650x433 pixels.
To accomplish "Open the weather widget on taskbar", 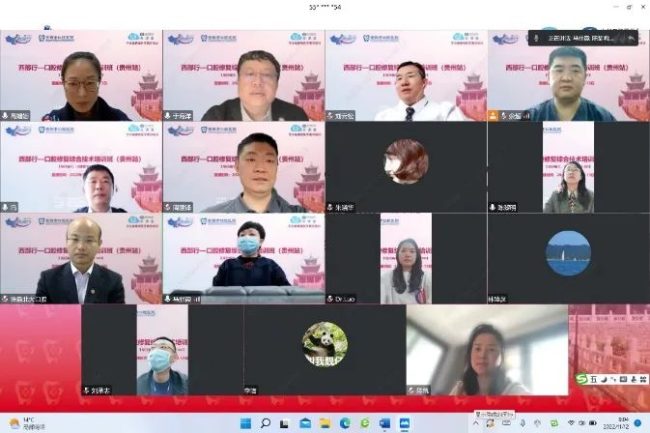I will click(20, 424).
